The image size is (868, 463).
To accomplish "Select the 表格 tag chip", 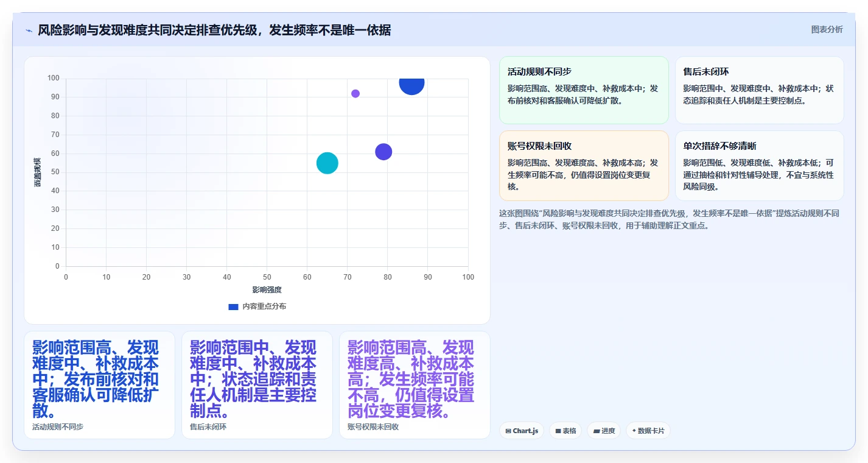I will coord(565,431).
